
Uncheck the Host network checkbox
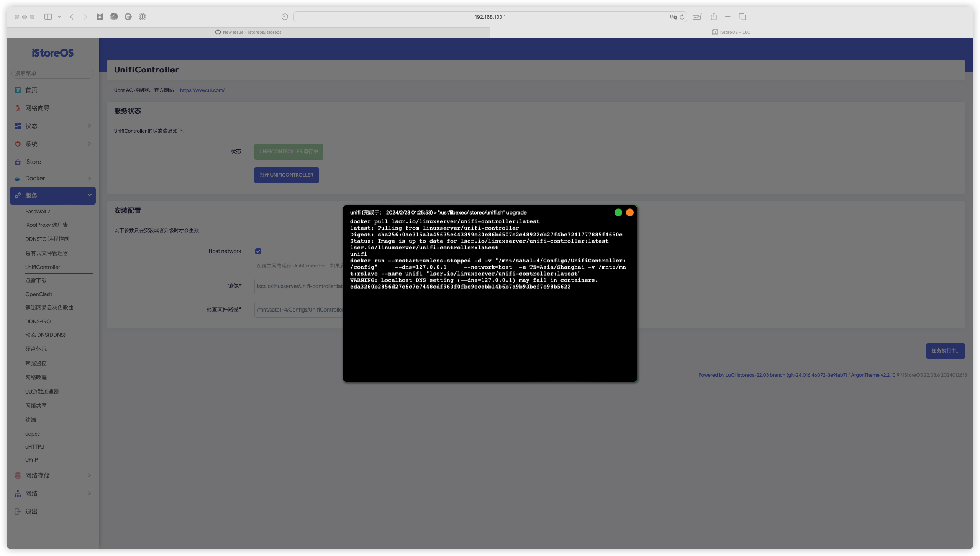click(258, 251)
